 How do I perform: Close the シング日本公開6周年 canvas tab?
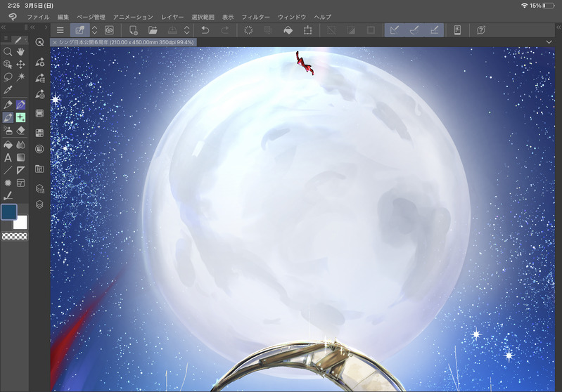(54, 42)
